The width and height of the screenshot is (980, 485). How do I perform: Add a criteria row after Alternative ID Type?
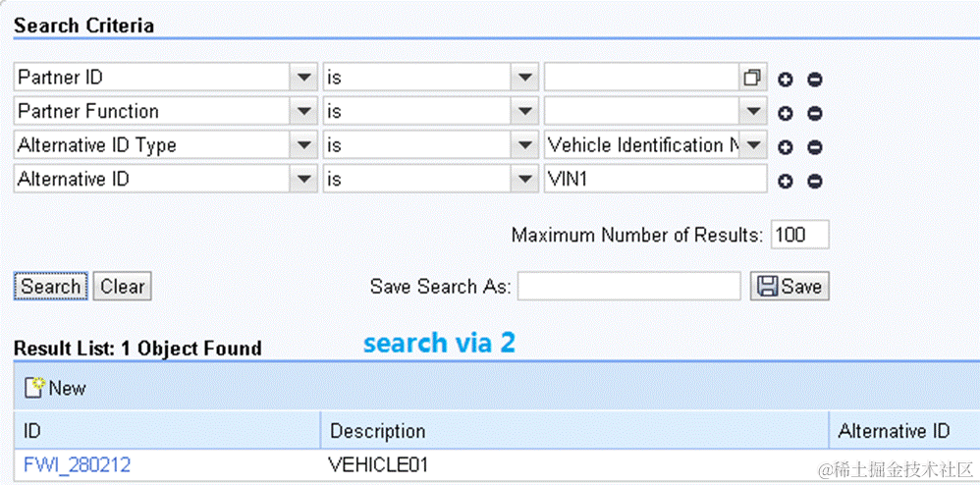tap(785, 147)
